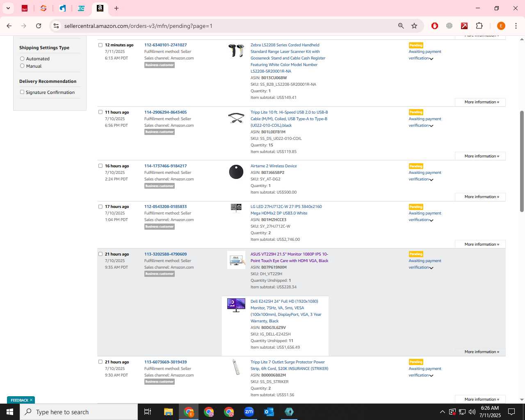Open the Zebra LS2208 scanner product link
The height and width of the screenshot is (420, 525).
(x=288, y=58)
